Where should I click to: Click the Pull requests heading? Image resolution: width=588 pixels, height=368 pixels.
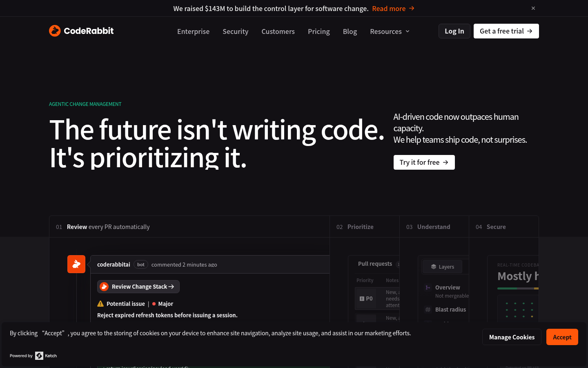click(375, 264)
